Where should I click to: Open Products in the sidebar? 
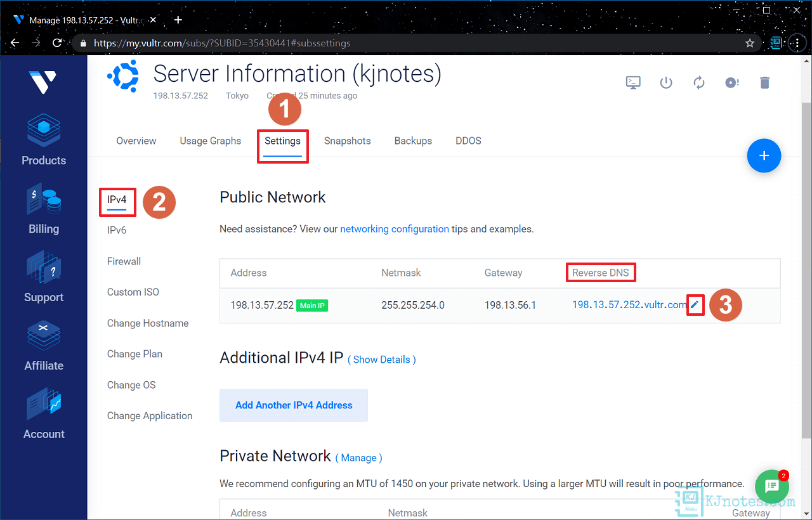coord(44,140)
